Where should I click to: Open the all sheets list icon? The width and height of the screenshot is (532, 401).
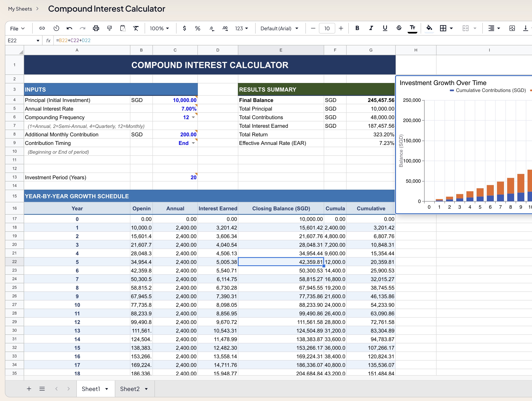tap(42, 389)
